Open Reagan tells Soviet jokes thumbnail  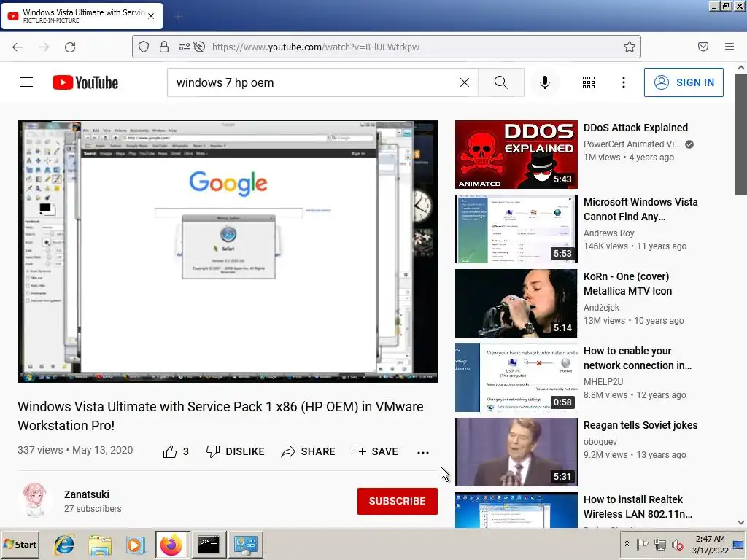(x=516, y=451)
